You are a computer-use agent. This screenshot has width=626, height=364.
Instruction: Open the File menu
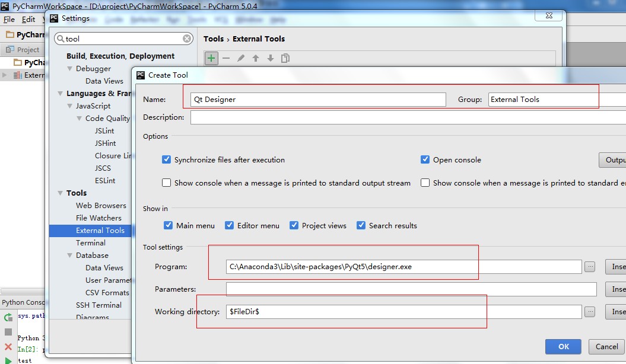point(9,19)
